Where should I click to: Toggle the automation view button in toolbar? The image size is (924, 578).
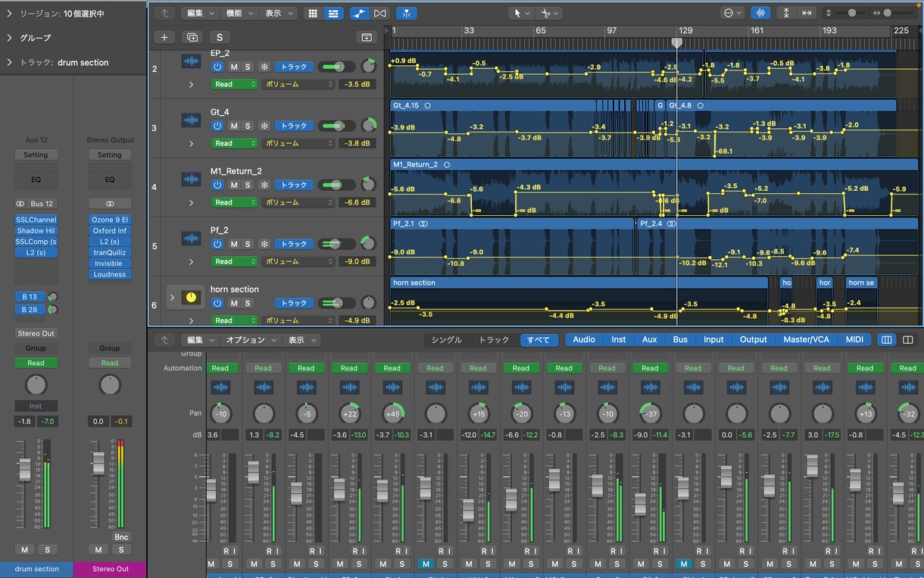click(x=359, y=13)
